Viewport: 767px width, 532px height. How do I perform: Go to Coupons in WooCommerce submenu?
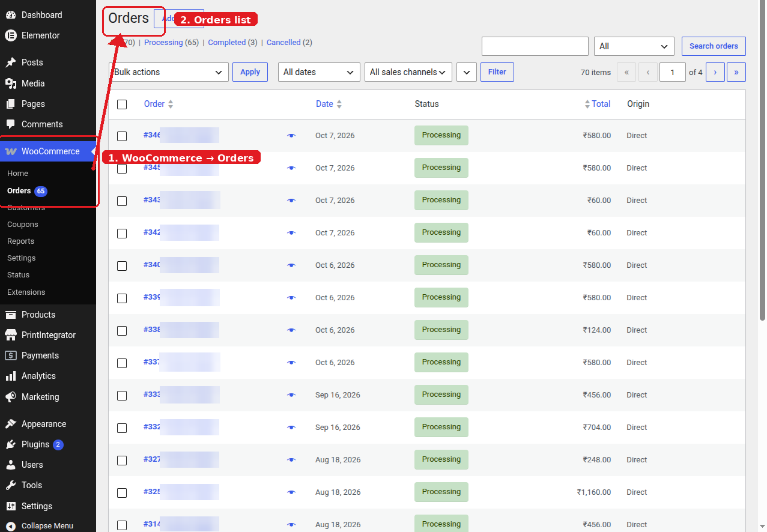[23, 225]
